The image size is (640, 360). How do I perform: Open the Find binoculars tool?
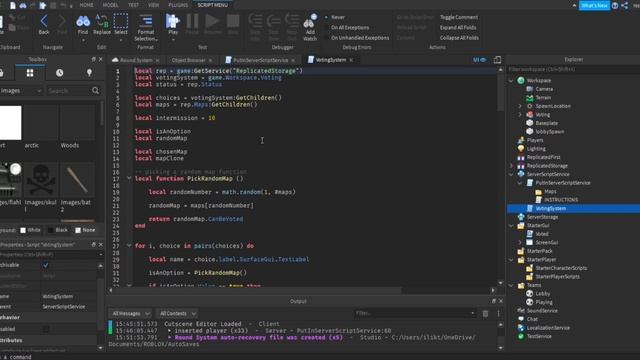click(x=83, y=24)
